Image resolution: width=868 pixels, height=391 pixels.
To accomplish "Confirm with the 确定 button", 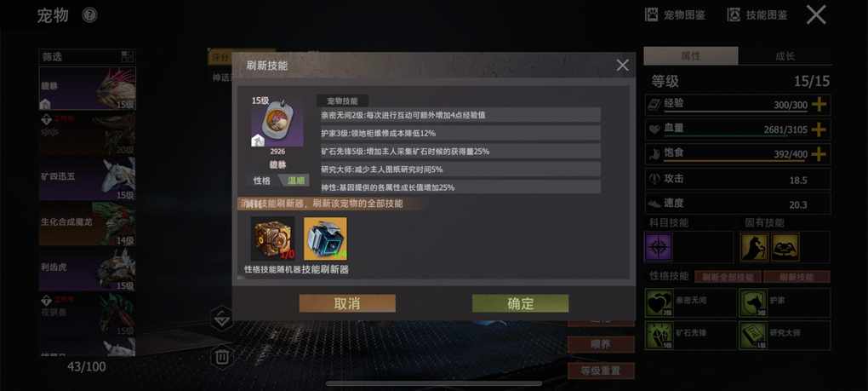I will [x=520, y=303].
